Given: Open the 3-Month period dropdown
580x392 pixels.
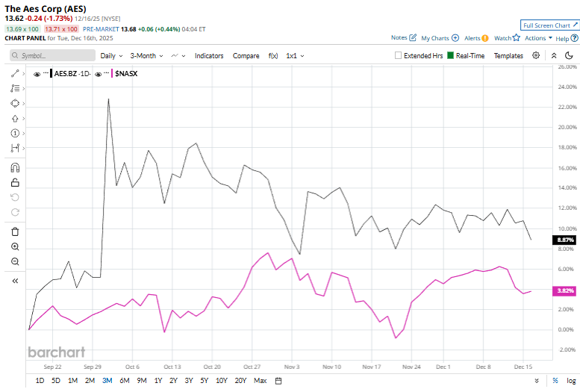Looking at the screenshot, I should [x=146, y=55].
